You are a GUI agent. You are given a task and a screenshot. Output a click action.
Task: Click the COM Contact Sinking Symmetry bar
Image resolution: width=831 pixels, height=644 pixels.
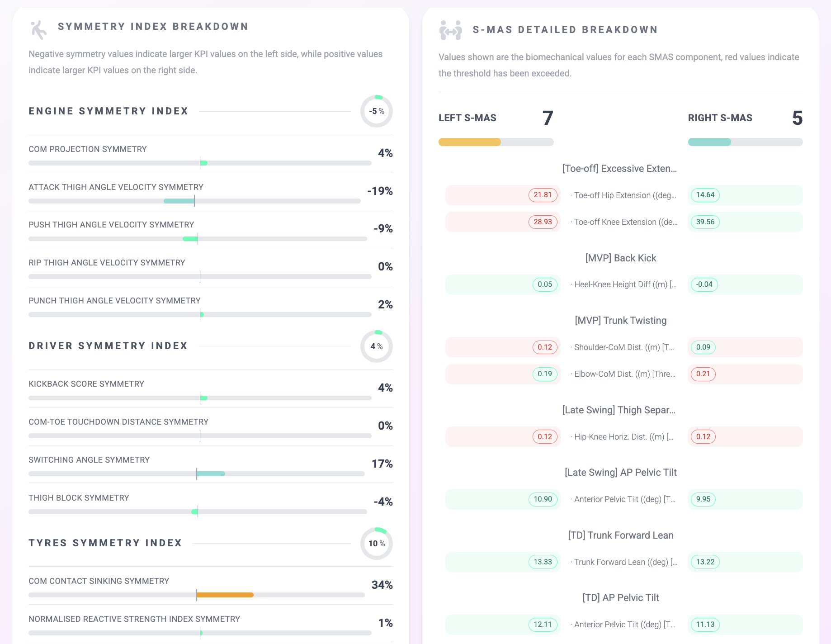197,595
